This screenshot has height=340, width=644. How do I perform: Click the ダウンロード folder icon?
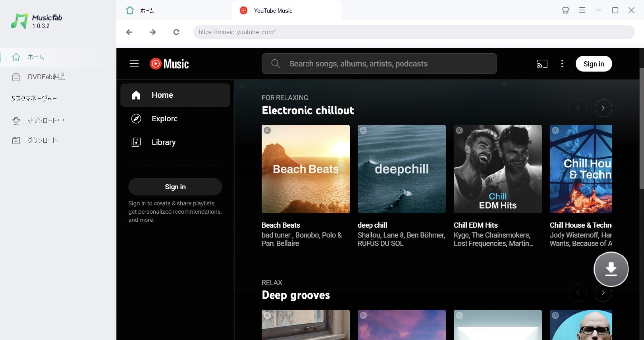(16, 140)
